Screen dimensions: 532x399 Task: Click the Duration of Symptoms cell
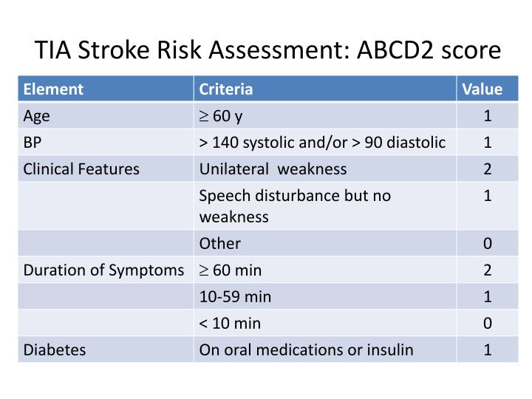[x=106, y=270]
